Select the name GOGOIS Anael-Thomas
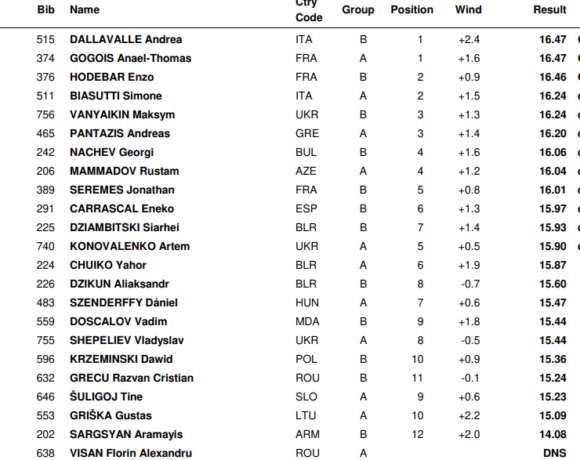 pos(130,58)
